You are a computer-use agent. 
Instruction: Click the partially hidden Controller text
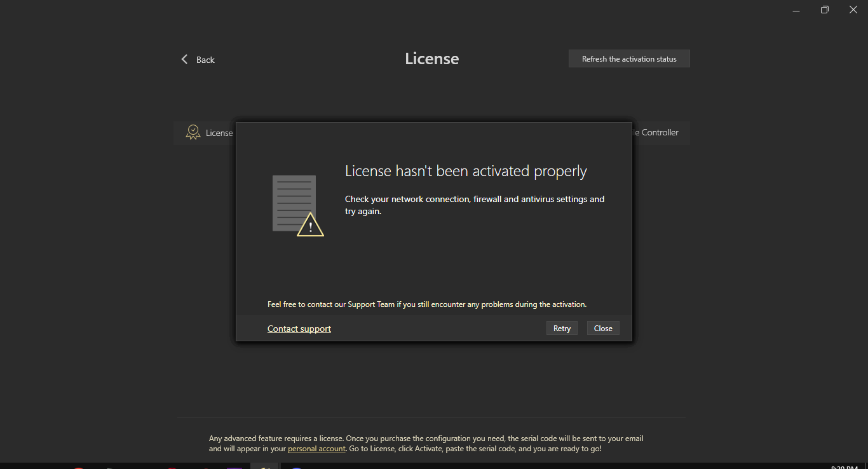point(659,132)
